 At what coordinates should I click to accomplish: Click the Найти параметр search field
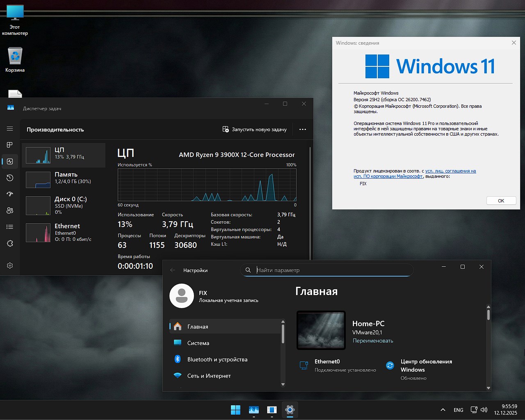pyautogui.click(x=326, y=270)
